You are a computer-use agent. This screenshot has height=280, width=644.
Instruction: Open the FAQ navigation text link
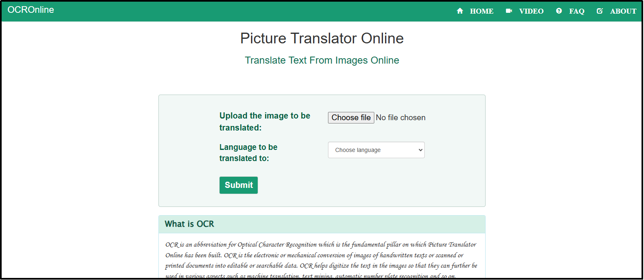(577, 11)
